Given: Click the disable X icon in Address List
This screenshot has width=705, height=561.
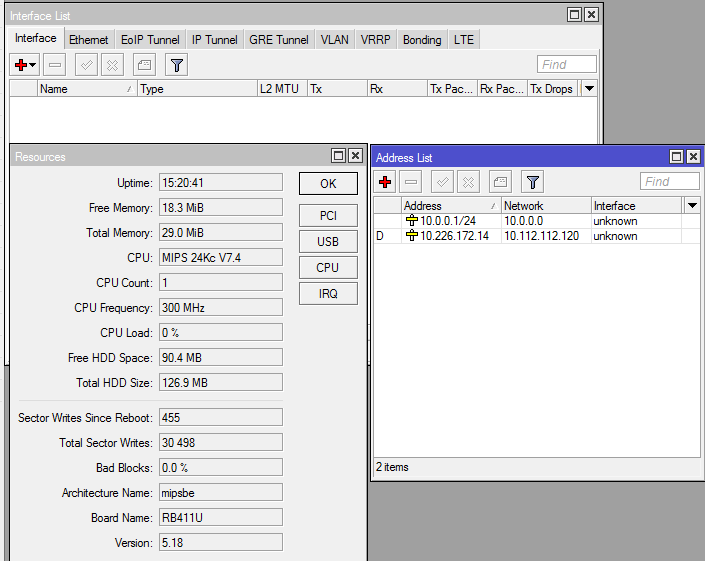Looking at the screenshot, I should 468,182.
